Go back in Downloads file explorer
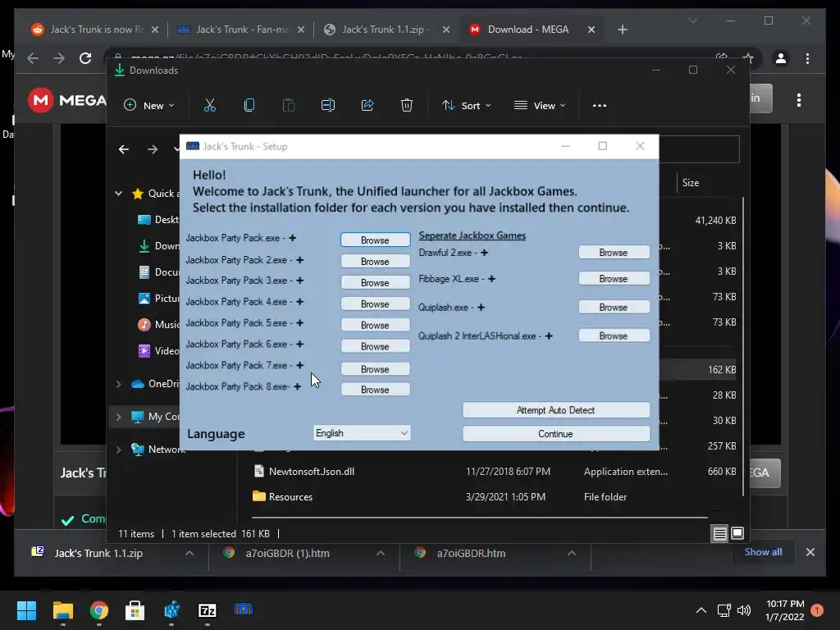Screen dimensions: 840x630 (x=124, y=149)
